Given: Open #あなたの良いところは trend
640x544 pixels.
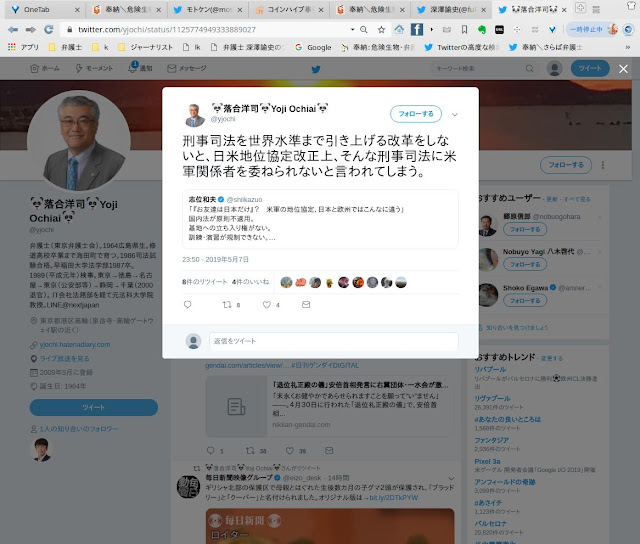Looking at the screenshot, I should tap(507, 419).
